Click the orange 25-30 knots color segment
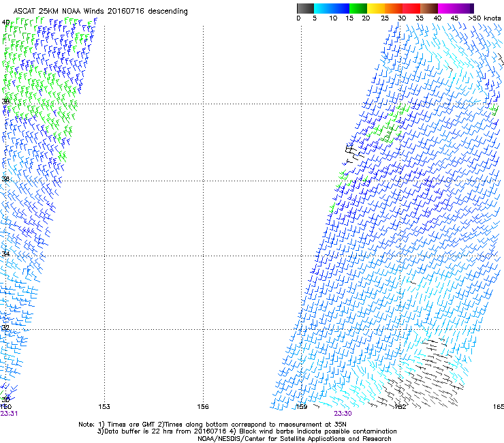The image size is (504, 443). (x=394, y=8)
